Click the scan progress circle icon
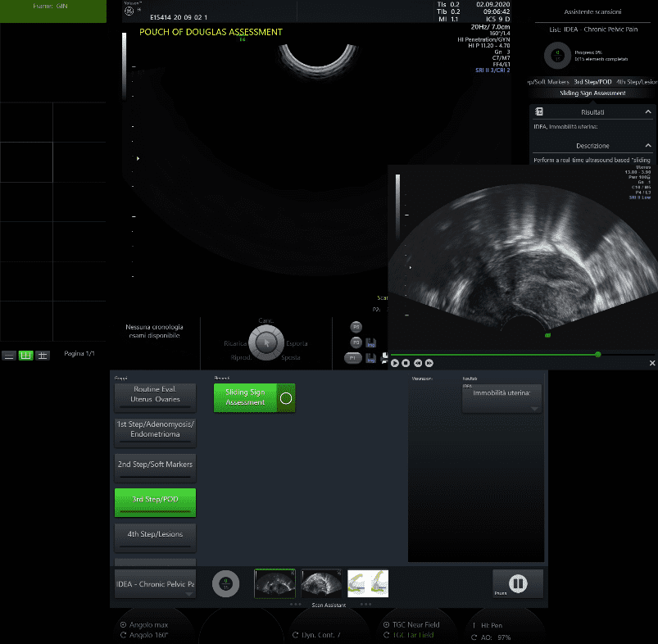658x644 pixels. tap(557, 56)
